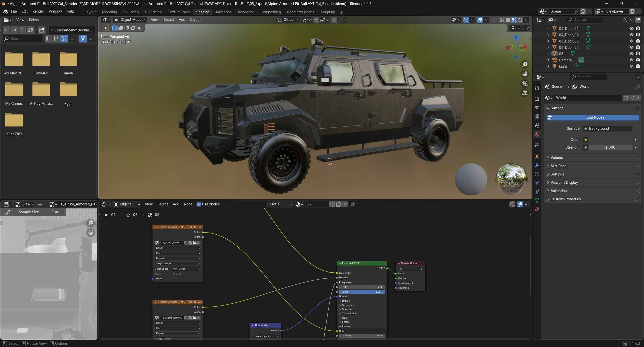Open the Slot 1 material slot dropdown
Image resolution: width=644 pixels, height=347 pixels.
tap(280, 204)
